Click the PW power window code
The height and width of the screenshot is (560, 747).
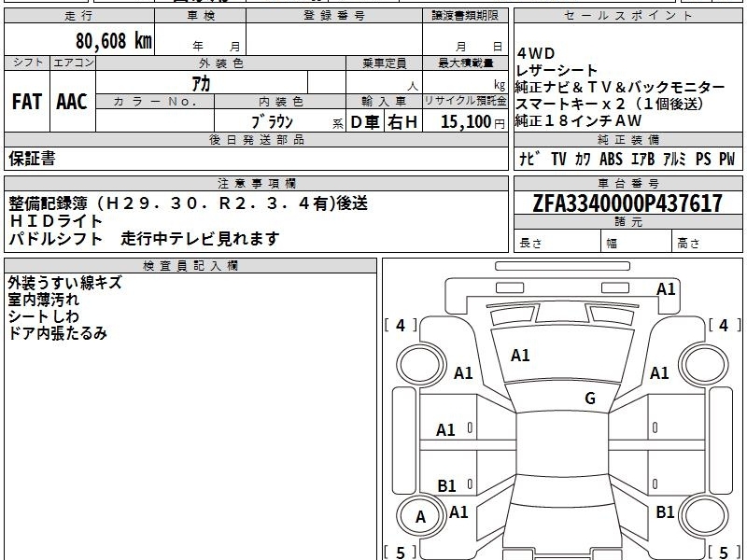(727, 159)
